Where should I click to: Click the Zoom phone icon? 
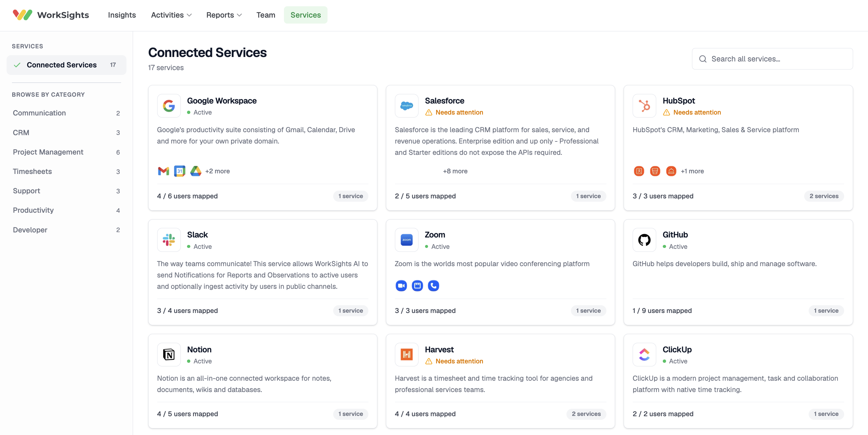pos(433,286)
